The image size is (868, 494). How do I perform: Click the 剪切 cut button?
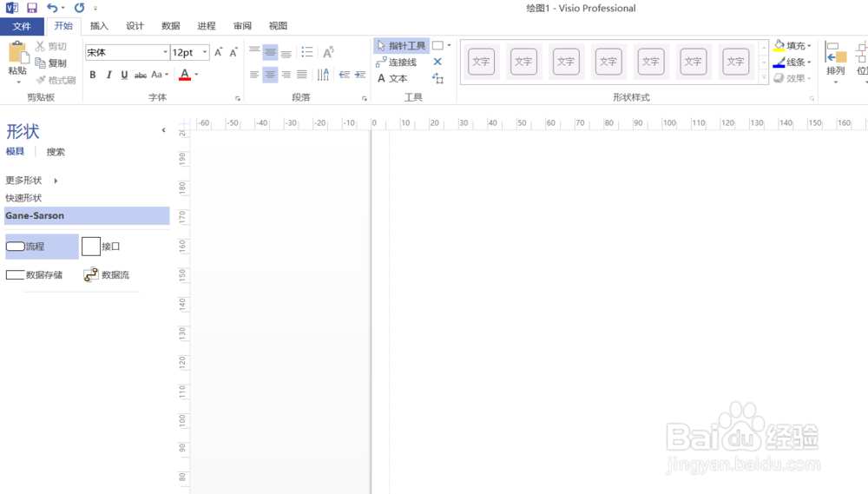pos(51,47)
